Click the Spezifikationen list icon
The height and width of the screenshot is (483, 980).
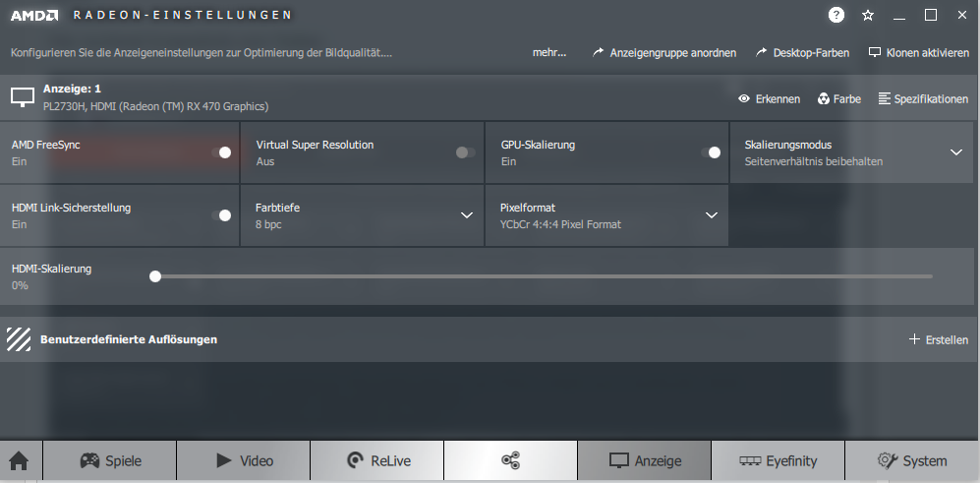point(884,98)
